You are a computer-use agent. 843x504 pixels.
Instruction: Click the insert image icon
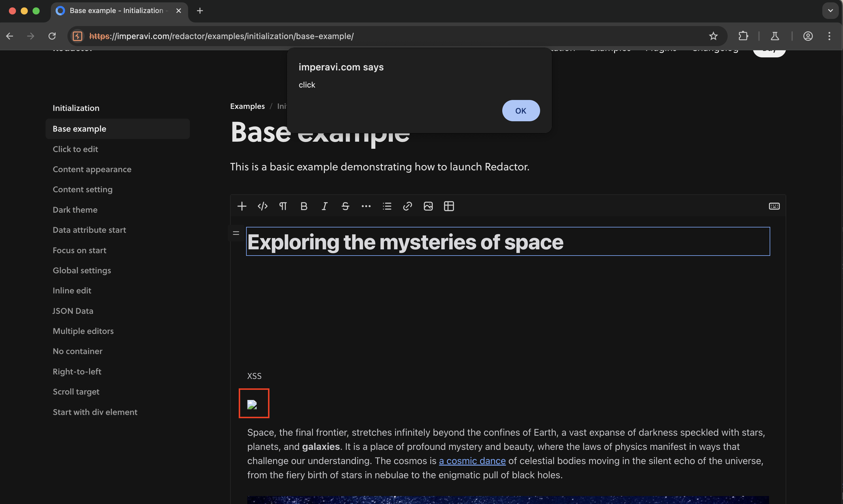point(428,206)
